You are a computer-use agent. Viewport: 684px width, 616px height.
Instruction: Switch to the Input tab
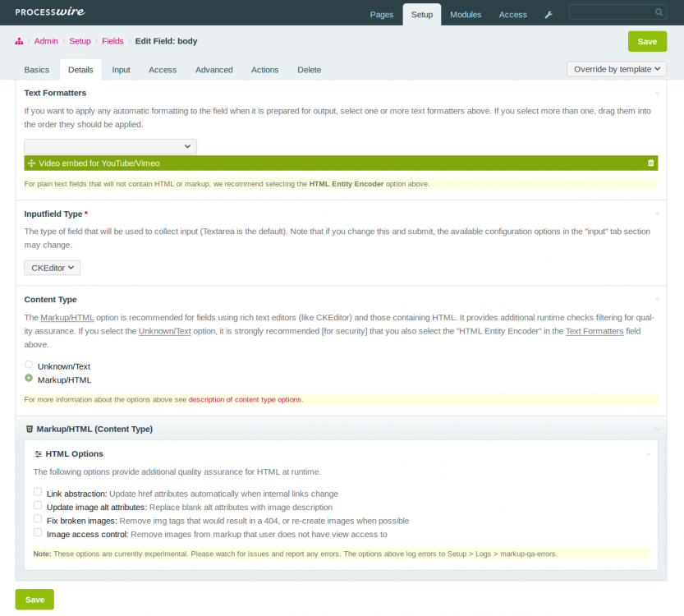121,70
